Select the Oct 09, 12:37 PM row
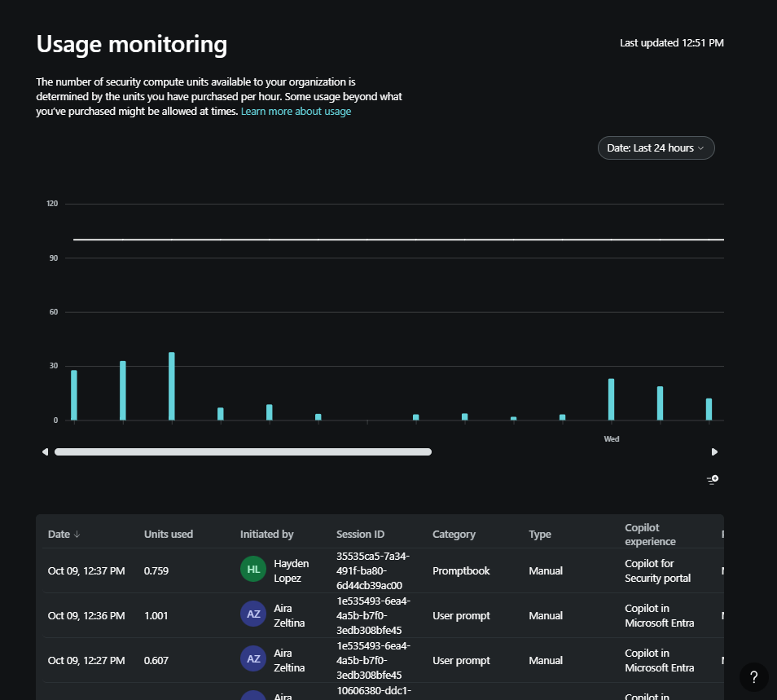The image size is (777, 700). click(86, 570)
